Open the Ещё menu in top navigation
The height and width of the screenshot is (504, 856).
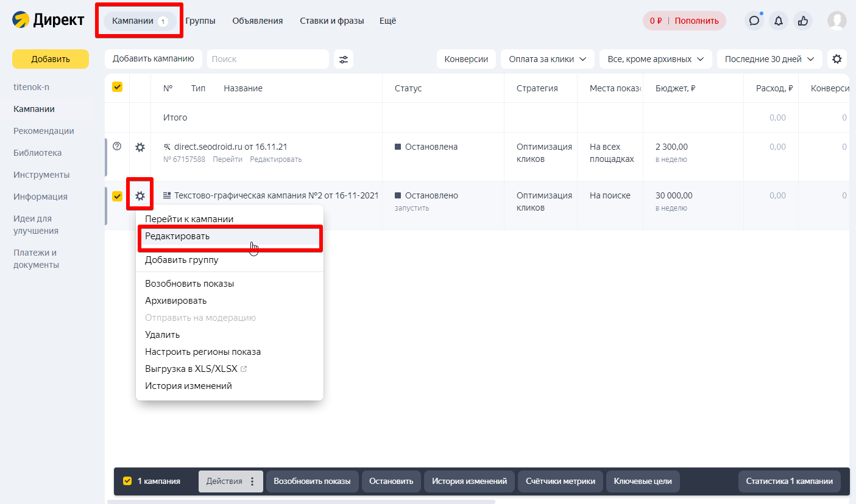click(387, 21)
